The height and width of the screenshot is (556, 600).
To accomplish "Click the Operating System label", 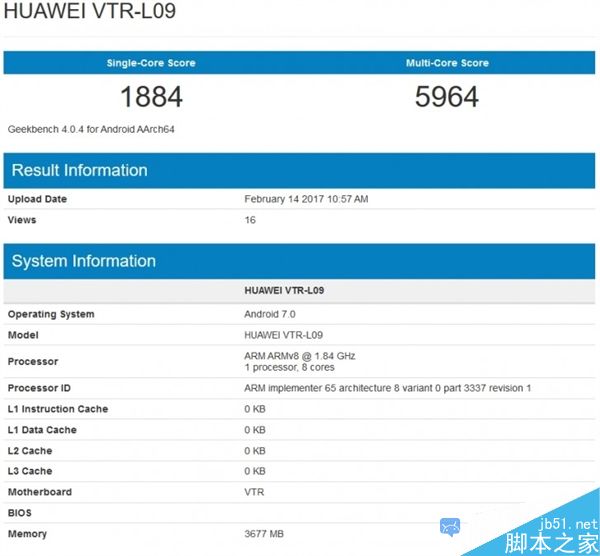I will pyautogui.click(x=51, y=314).
